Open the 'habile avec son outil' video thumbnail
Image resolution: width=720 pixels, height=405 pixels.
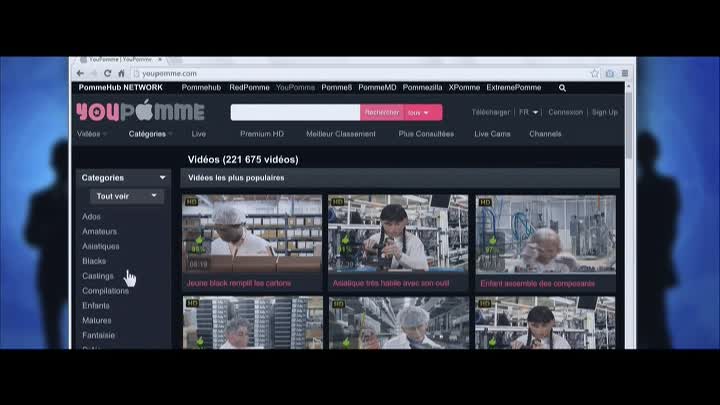[x=398, y=234]
